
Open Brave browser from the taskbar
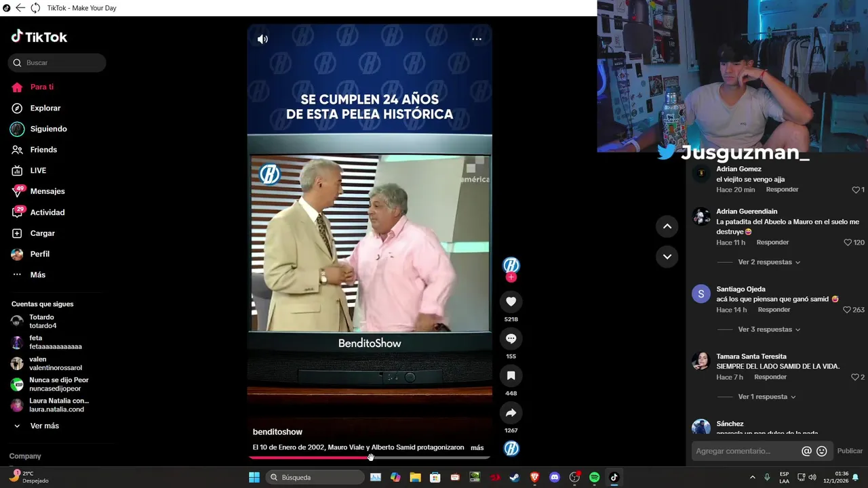coord(534,477)
